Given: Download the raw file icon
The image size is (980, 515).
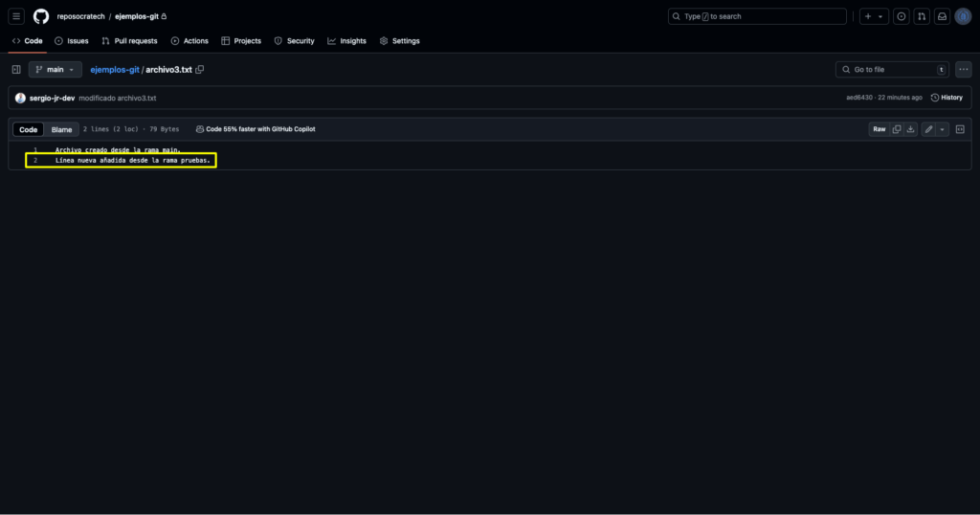Looking at the screenshot, I should (x=910, y=129).
